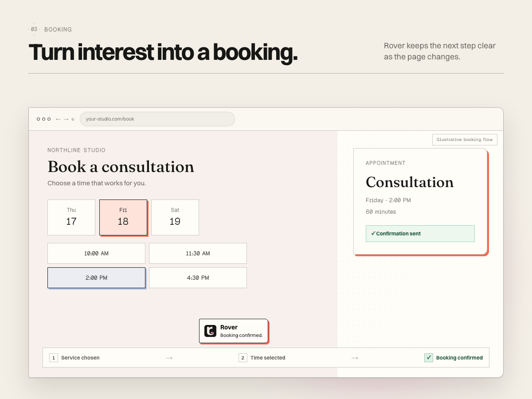Click the step 1 number box
The image size is (532, 399).
(54, 358)
